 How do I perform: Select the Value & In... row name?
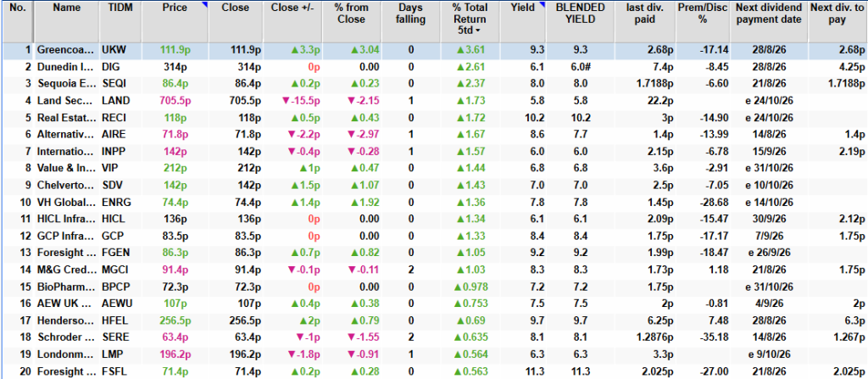pos(65,168)
